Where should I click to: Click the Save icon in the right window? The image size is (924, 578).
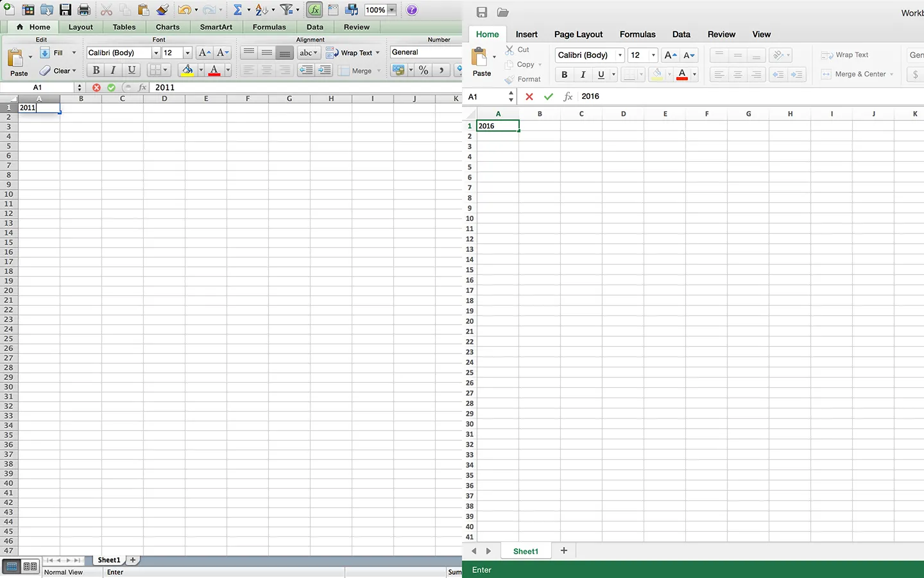482,12
